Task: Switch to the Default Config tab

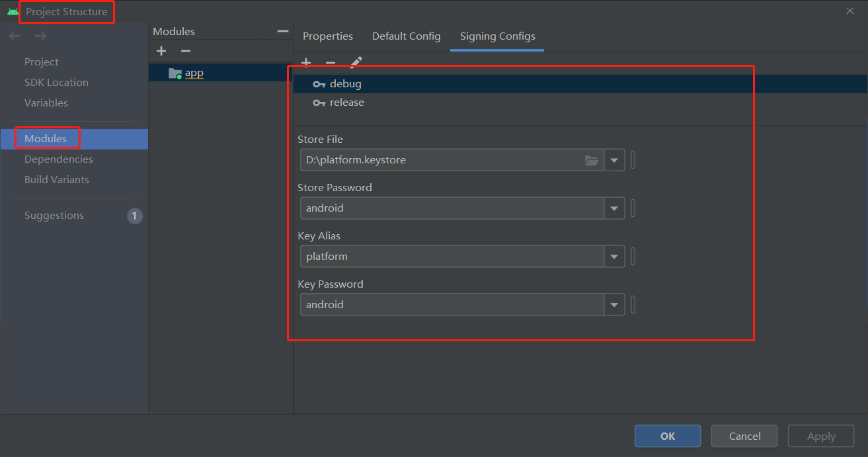Action: pyautogui.click(x=406, y=36)
